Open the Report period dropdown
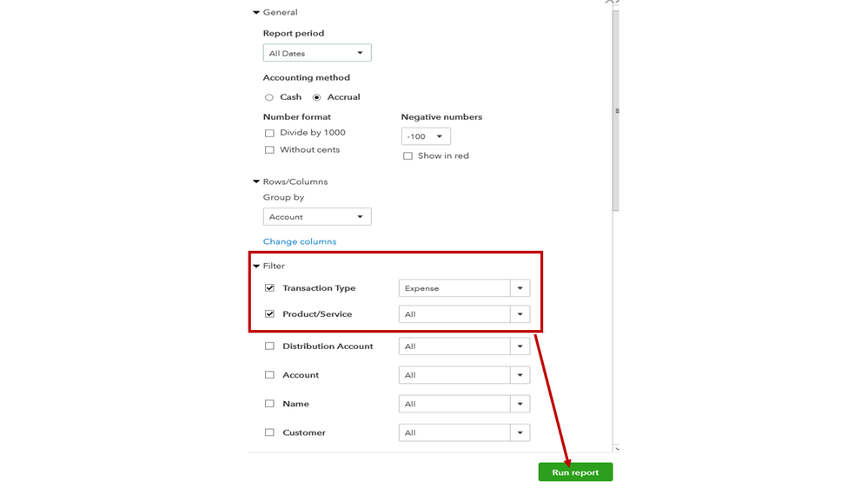868x488 pixels. (x=317, y=53)
